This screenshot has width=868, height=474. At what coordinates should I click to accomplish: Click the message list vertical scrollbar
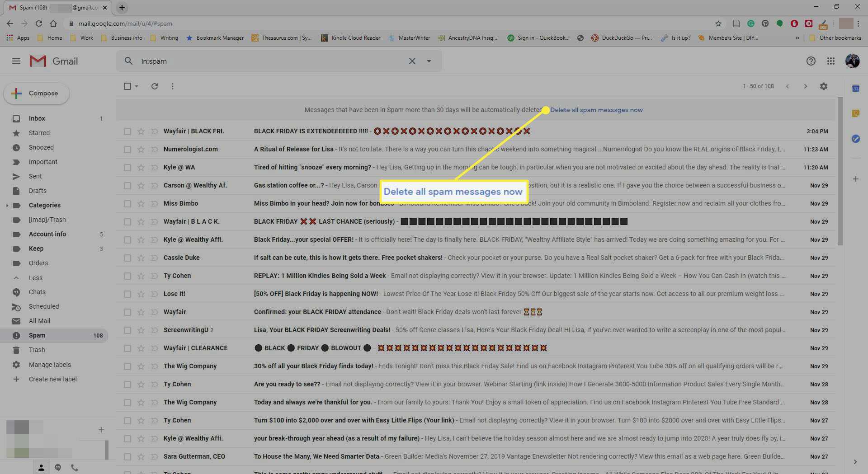[x=840, y=172]
